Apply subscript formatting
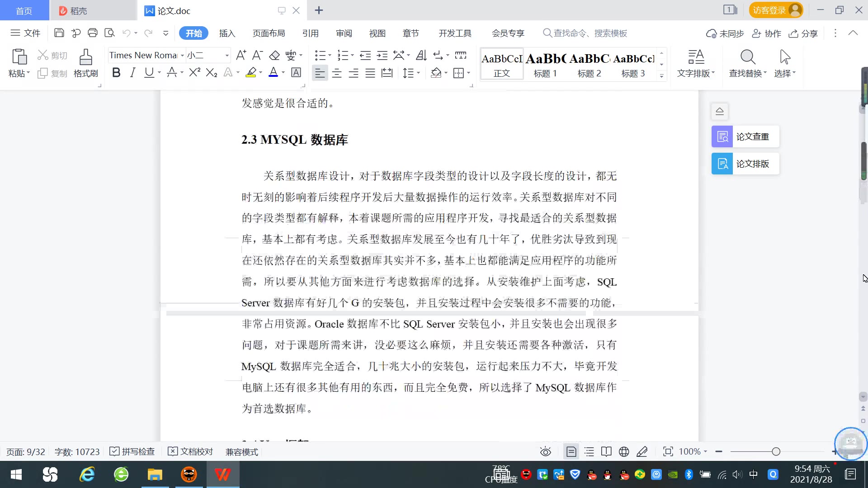The width and height of the screenshot is (868, 488). coord(212,72)
